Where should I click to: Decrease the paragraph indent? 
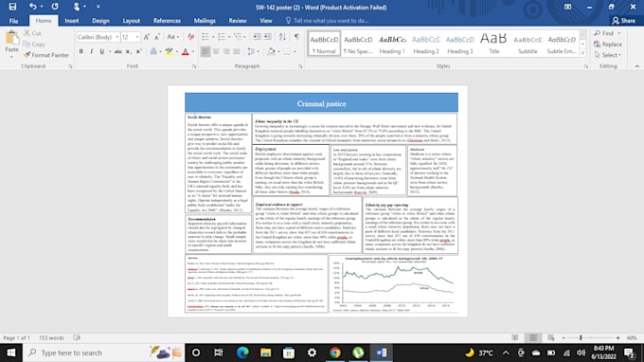[257, 37]
